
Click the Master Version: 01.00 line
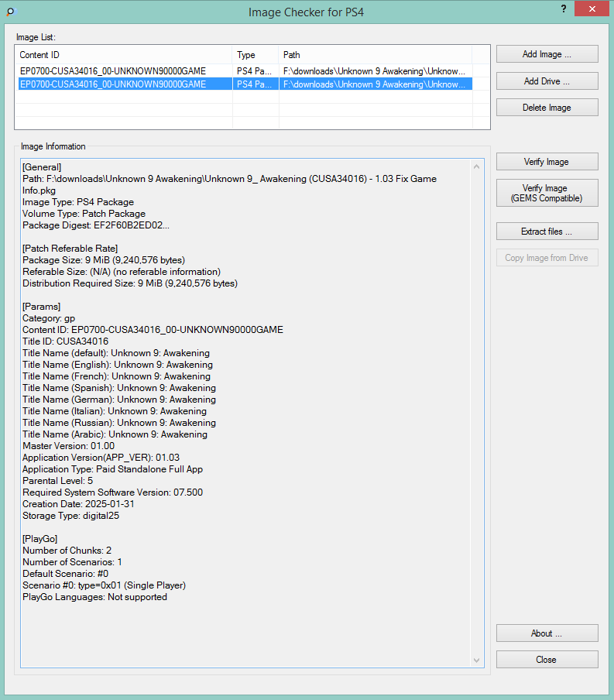pyautogui.click(x=69, y=446)
